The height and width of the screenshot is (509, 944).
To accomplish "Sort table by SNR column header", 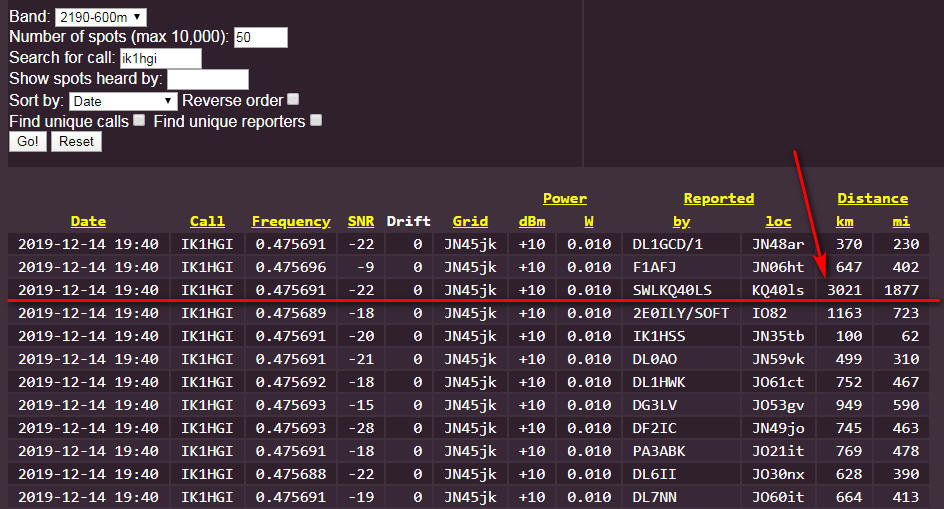I will tap(361, 222).
